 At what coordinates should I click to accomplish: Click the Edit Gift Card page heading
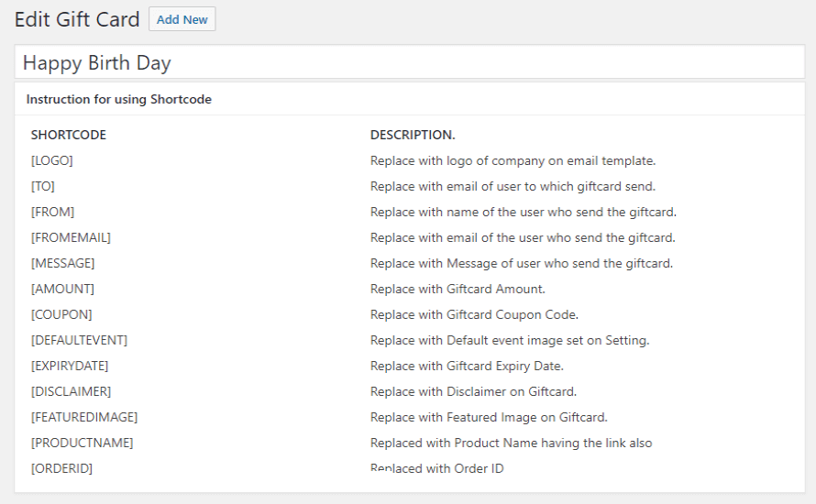tap(77, 19)
